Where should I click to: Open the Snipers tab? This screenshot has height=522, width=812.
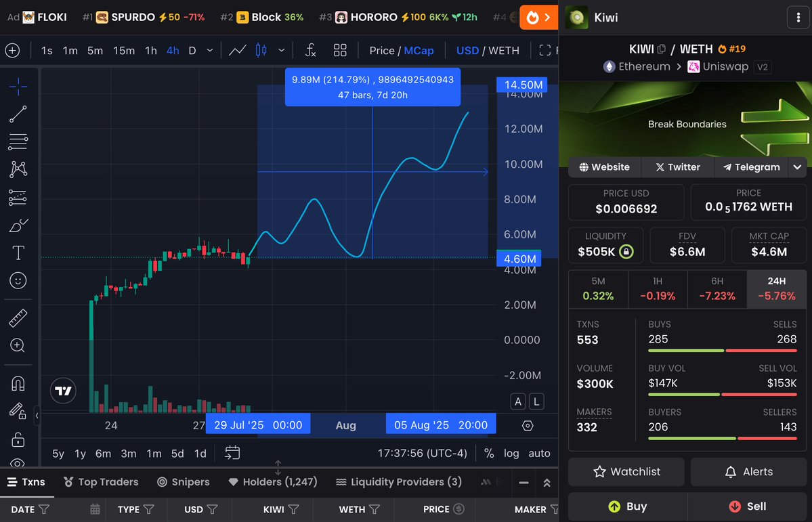pos(184,482)
